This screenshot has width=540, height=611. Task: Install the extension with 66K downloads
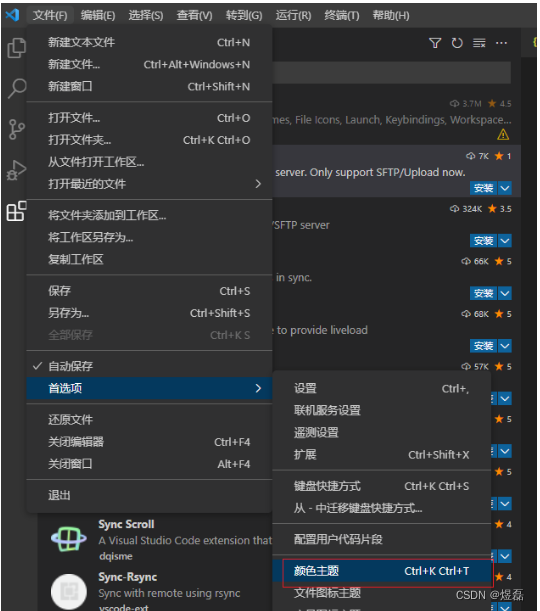[x=484, y=293]
